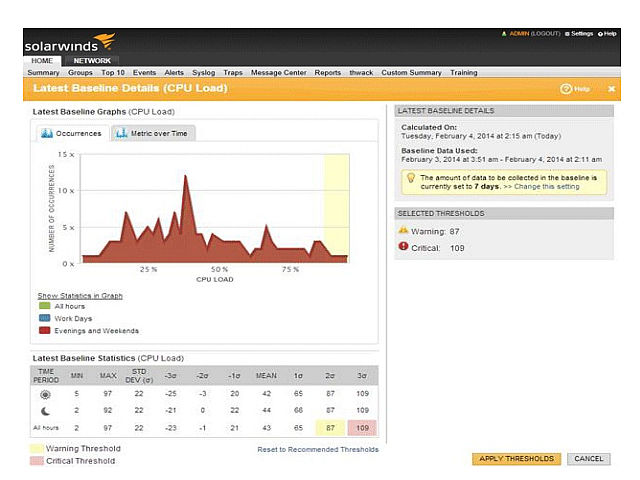The width and height of the screenshot is (640, 480).
Task: Click the Occurrences tab chart icon
Action: [47, 133]
